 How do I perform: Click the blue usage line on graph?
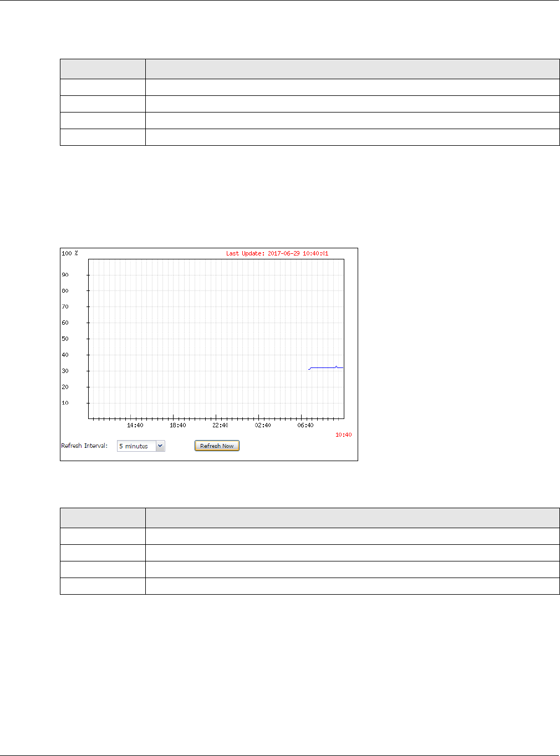pyautogui.click(x=326, y=367)
